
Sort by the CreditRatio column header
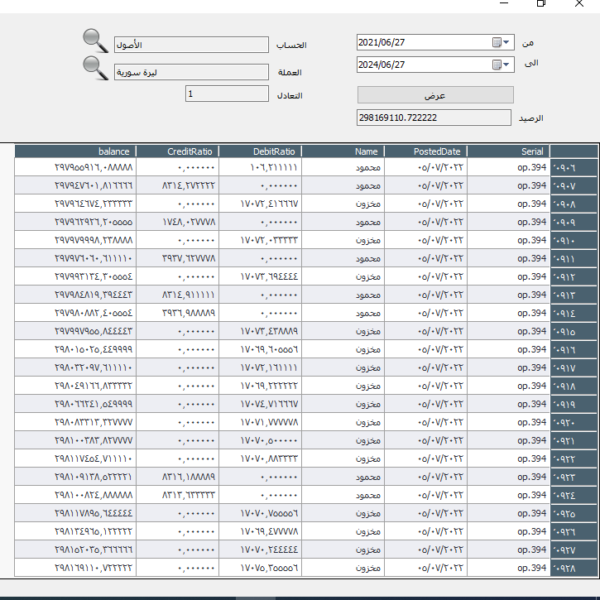click(x=178, y=152)
